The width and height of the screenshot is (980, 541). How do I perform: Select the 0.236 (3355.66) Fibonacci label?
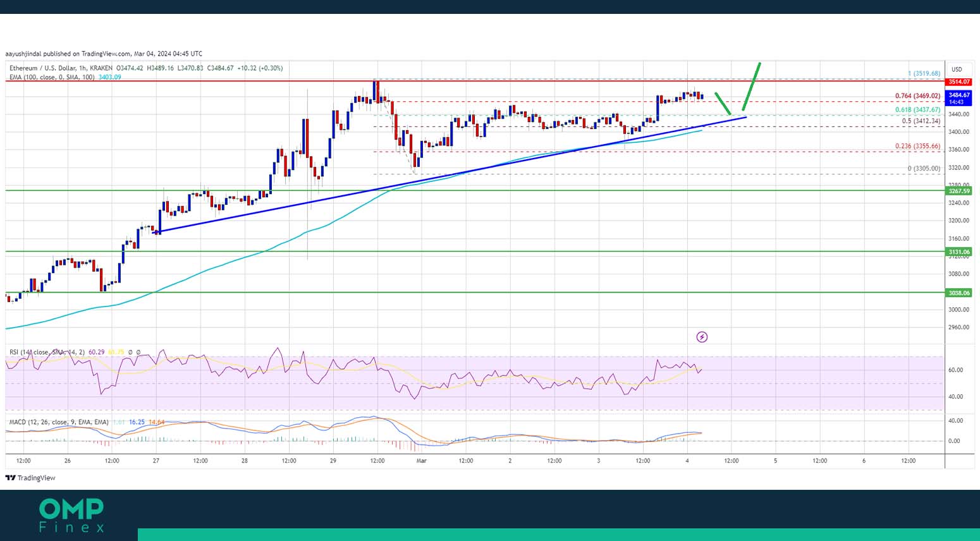tap(917, 146)
